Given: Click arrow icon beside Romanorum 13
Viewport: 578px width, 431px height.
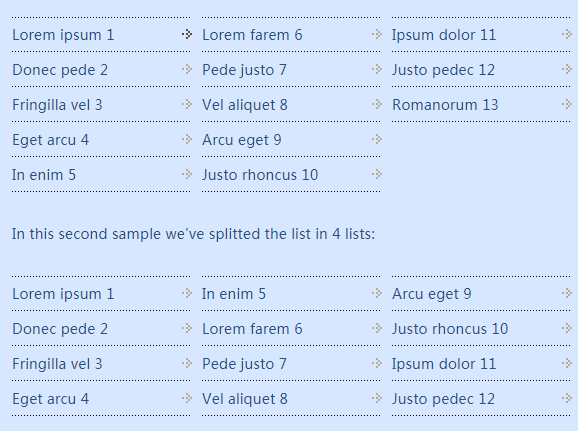Looking at the screenshot, I should pos(567,104).
